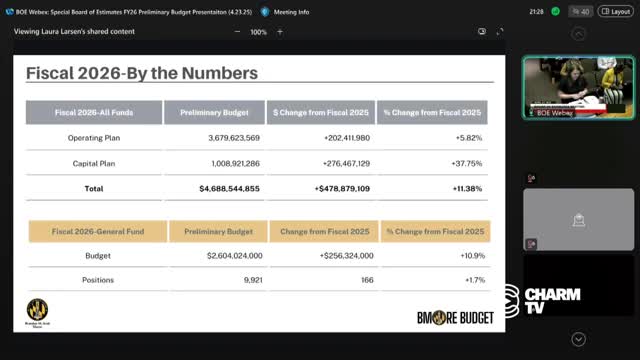The width and height of the screenshot is (640, 360).
Task: Click the muted mic icon above the gray tile
Action: (531, 178)
